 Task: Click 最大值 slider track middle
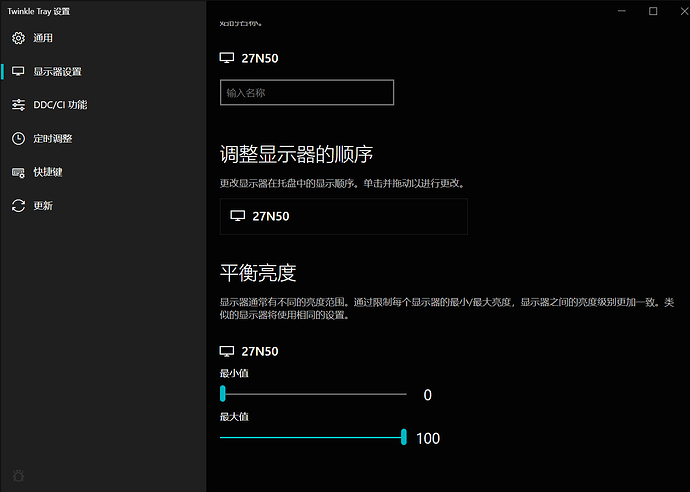(x=313, y=437)
